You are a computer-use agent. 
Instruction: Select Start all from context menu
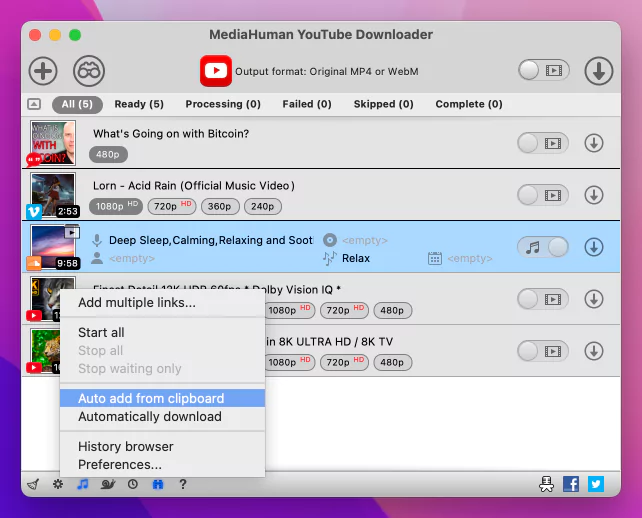click(x=163, y=333)
